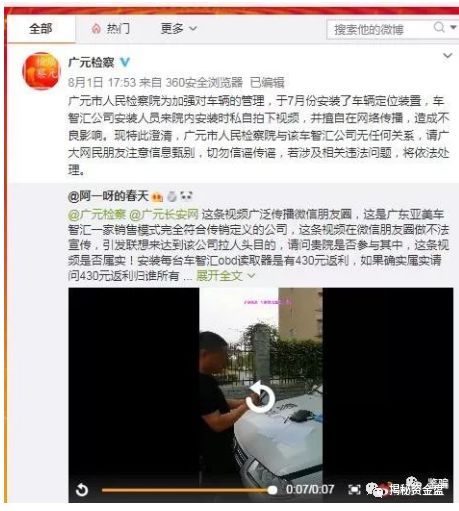Image resolution: width=459 pixels, height=511 pixels.
Task: Select the 全部 tab
Action: click(41, 29)
